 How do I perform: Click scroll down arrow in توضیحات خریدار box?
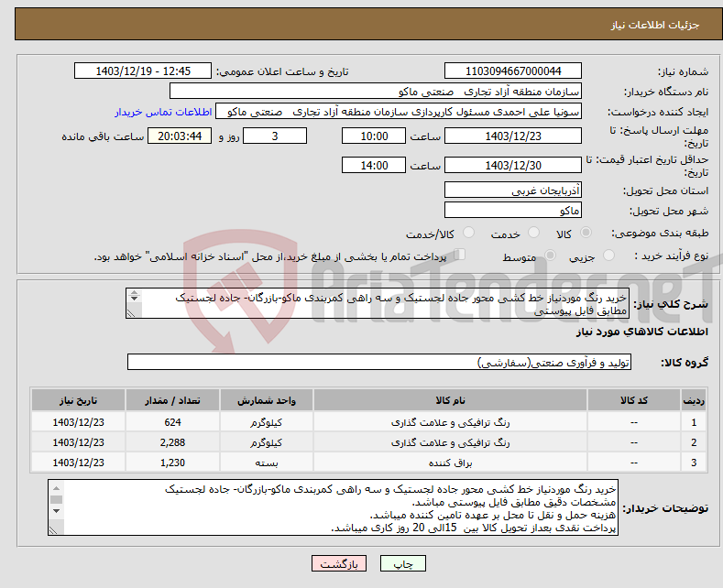coord(56,510)
